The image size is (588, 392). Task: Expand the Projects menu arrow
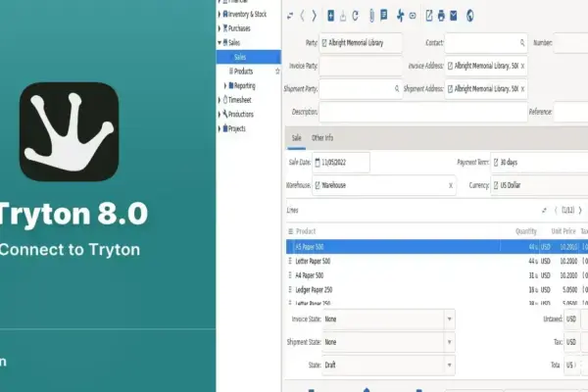(x=220, y=128)
